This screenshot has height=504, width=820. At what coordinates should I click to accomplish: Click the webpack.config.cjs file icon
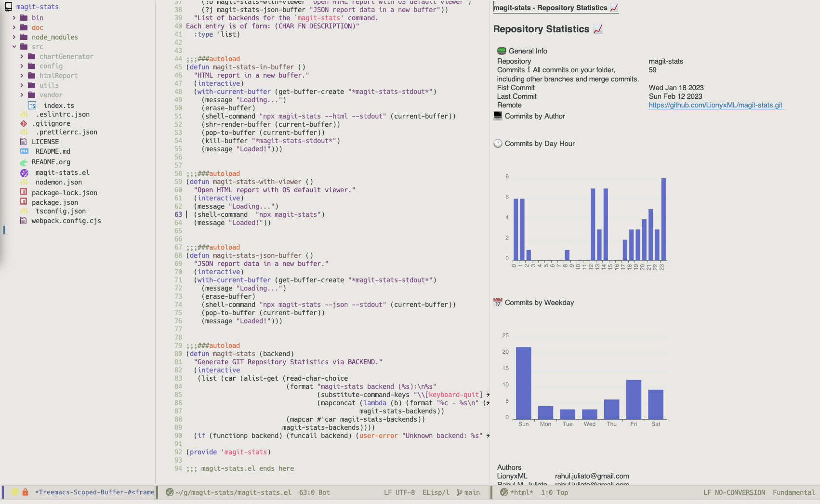tap(23, 221)
